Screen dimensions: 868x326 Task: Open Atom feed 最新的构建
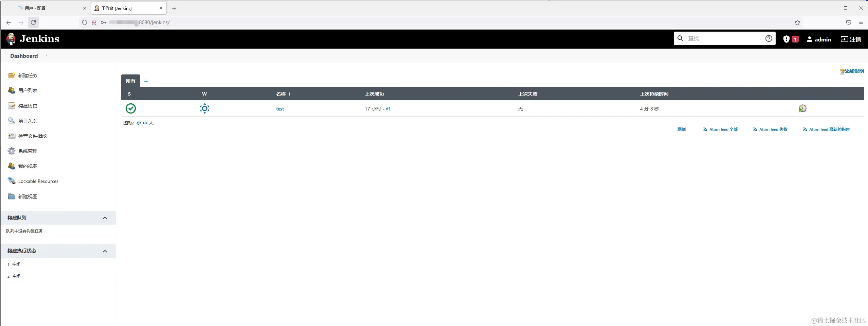826,130
